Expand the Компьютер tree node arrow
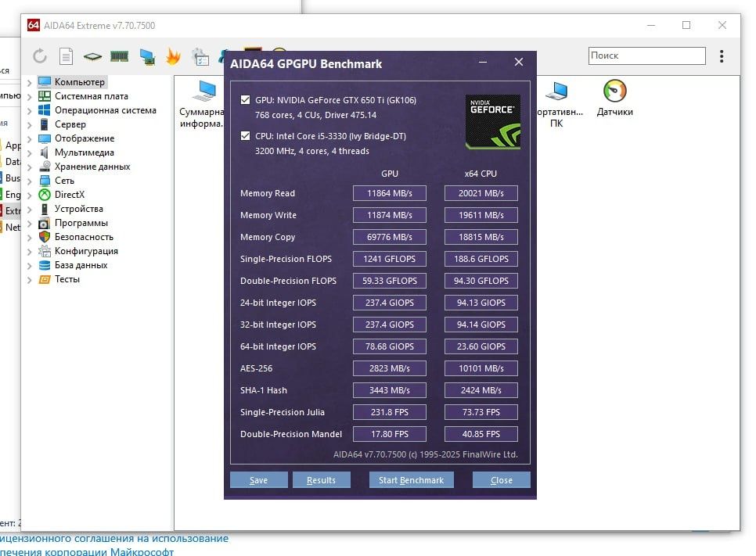756x556 pixels. coord(30,83)
